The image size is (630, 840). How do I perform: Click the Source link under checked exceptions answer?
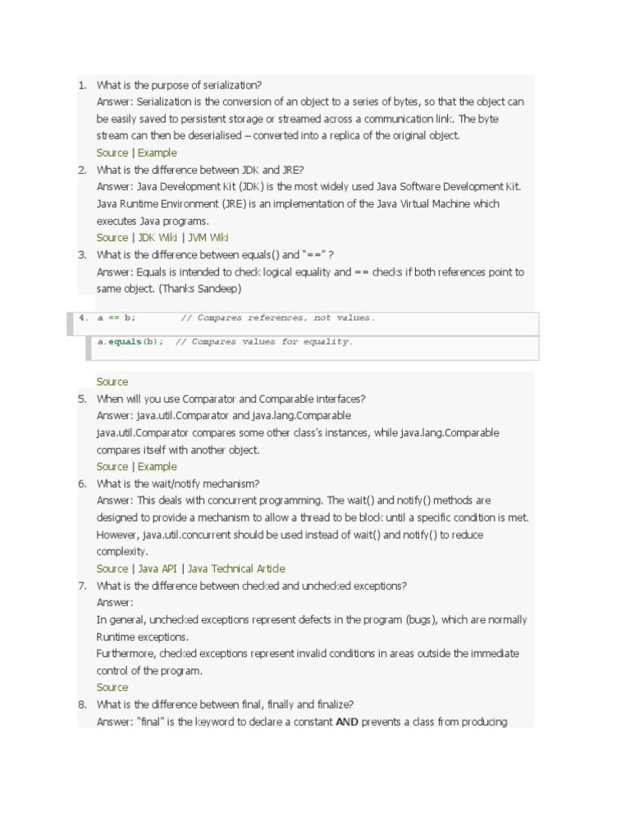pos(112,687)
